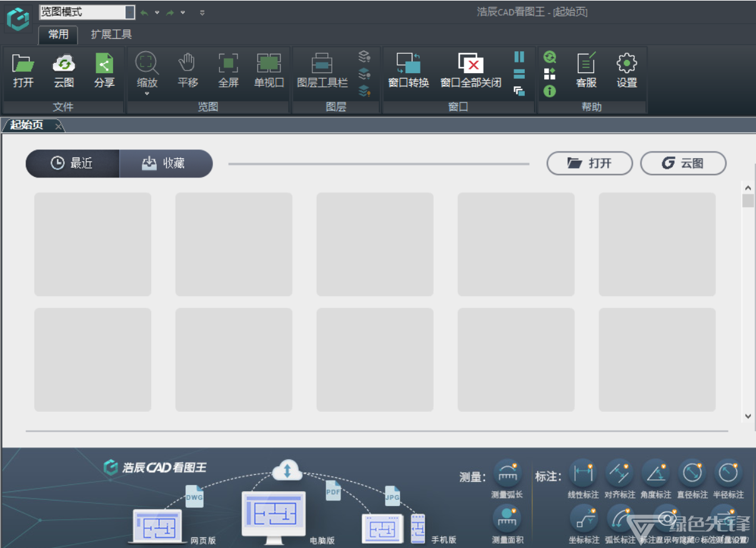The height and width of the screenshot is (548, 756).
Task: Click the 窗口 group label in the ribbon
Action: point(458,107)
